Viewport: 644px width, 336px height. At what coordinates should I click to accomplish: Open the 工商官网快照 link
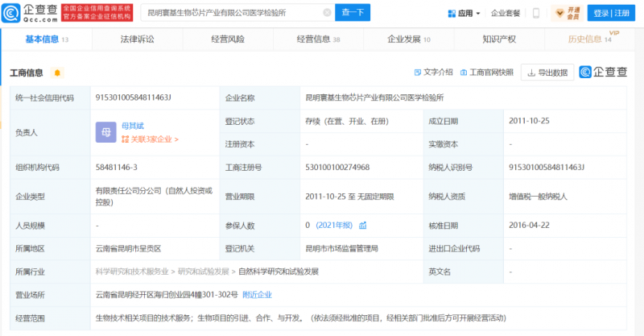point(487,73)
